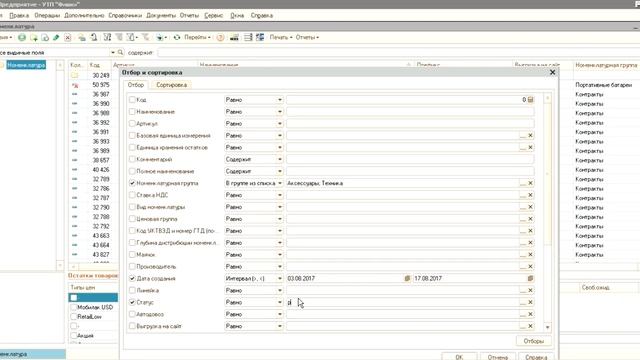The height and width of the screenshot is (360, 640).
Task: Tick the Мобилак USD price type checkbox
Action: [x=73, y=307]
